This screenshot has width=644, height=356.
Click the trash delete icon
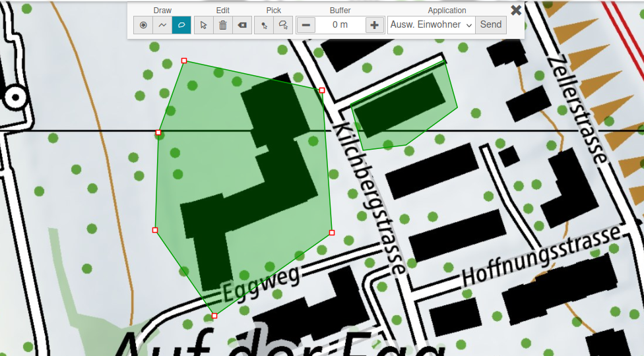click(x=223, y=25)
